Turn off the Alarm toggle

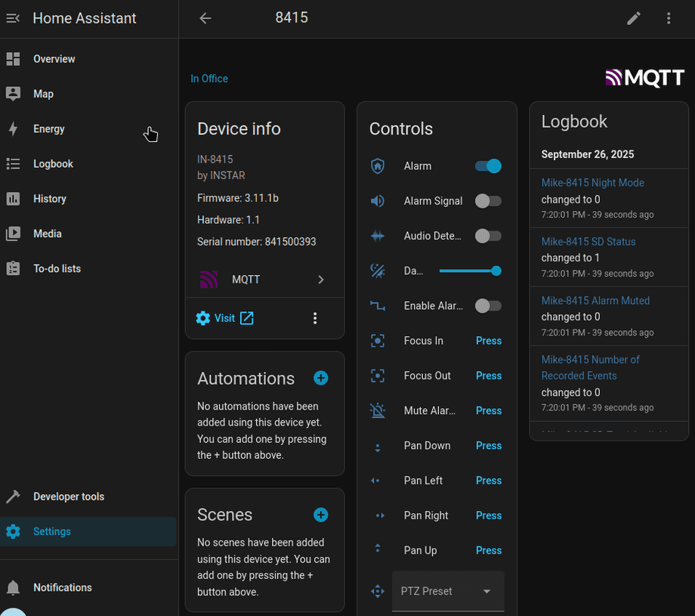coord(487,166)
